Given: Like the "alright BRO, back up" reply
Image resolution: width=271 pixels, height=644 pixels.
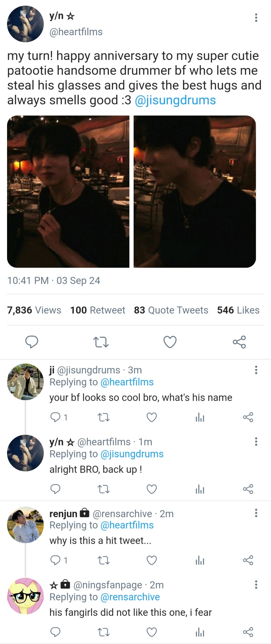Looking at the screenshot, I should (x=152, y=489).
